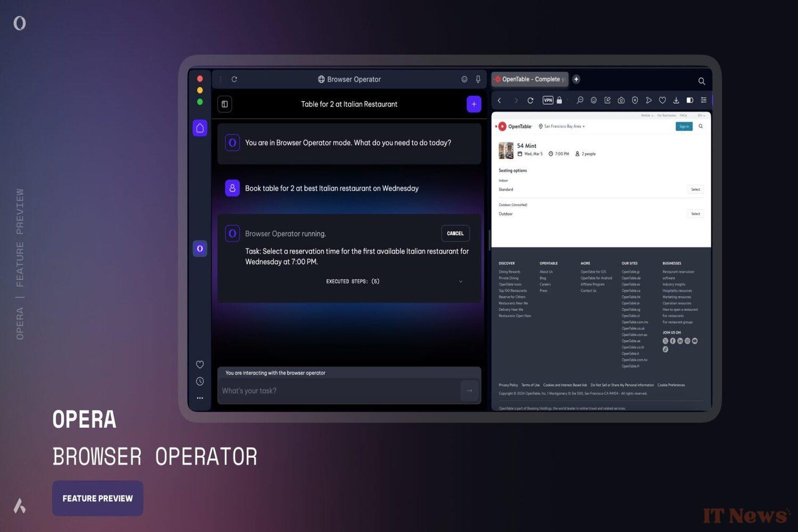The width and height of the screenshot is (798, 532).
Task: Click the pin icon in Operator header
Action: (478, 79)
